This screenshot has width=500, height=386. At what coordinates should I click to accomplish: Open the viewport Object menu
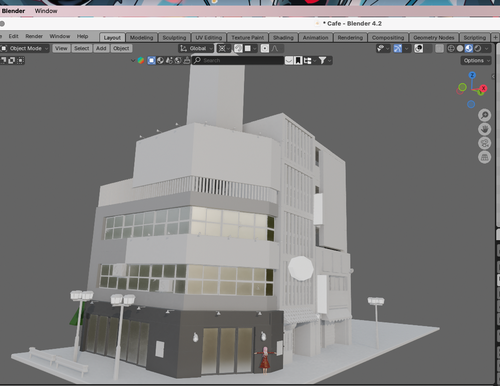tap(121, 49)
